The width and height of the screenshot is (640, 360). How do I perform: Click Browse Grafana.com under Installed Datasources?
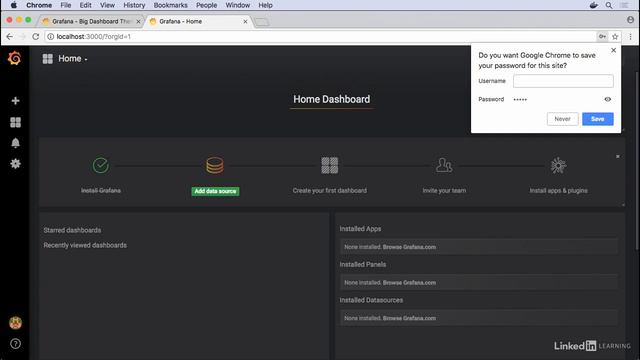[x=409, y=318]
